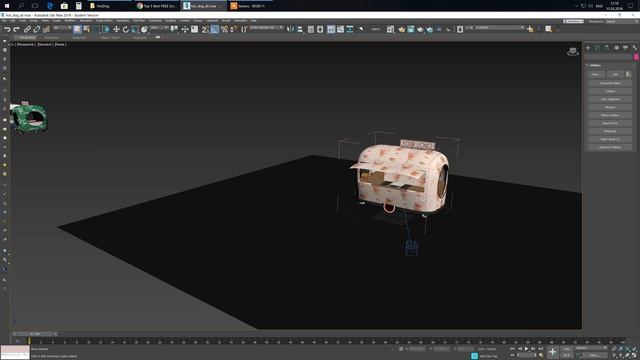
Task: Activate the Select and Place tool
Action: (x=144, y=29)
